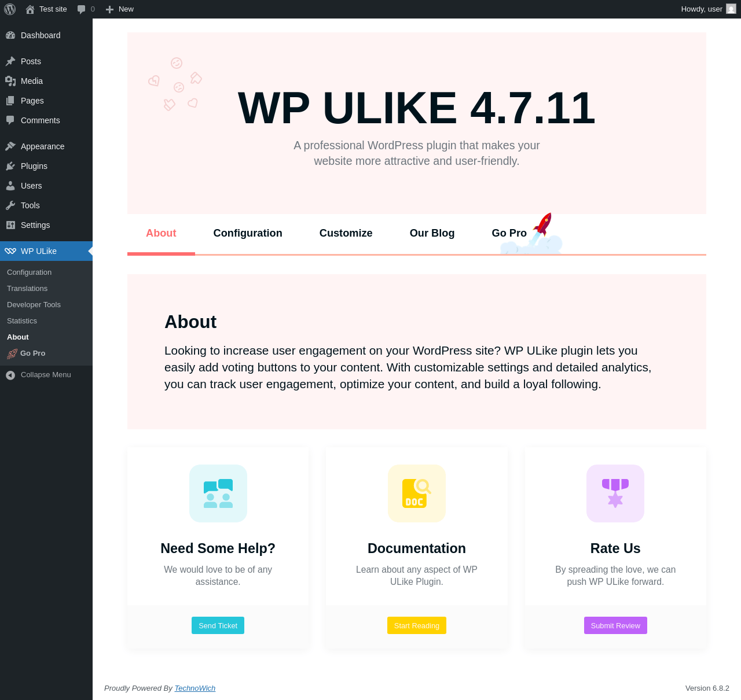The image size is (741, 700).
Task: Click the Version 6.8.2 footer text
Action: coord(707,688)
